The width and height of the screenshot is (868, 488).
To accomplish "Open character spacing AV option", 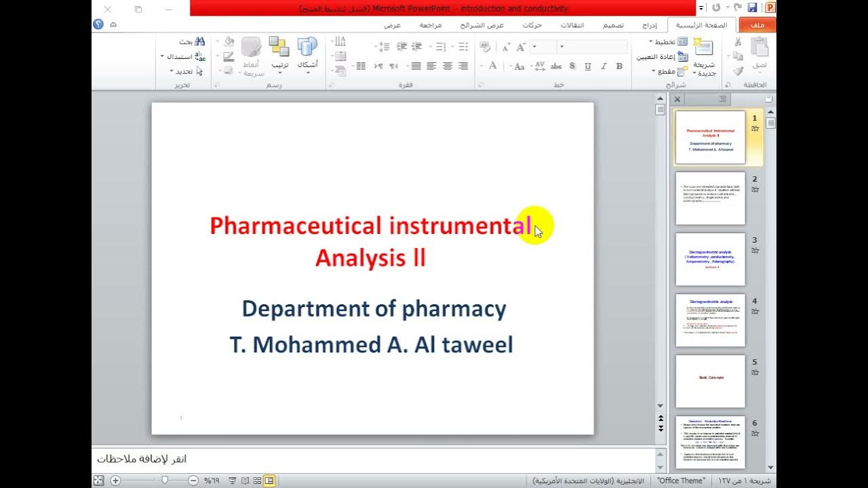I will (x=540, y=66).
